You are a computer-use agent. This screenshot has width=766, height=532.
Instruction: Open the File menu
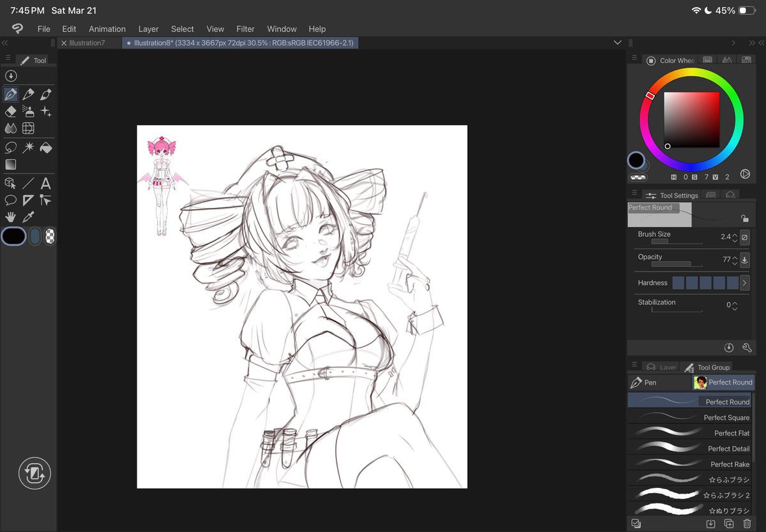point(43,29)
